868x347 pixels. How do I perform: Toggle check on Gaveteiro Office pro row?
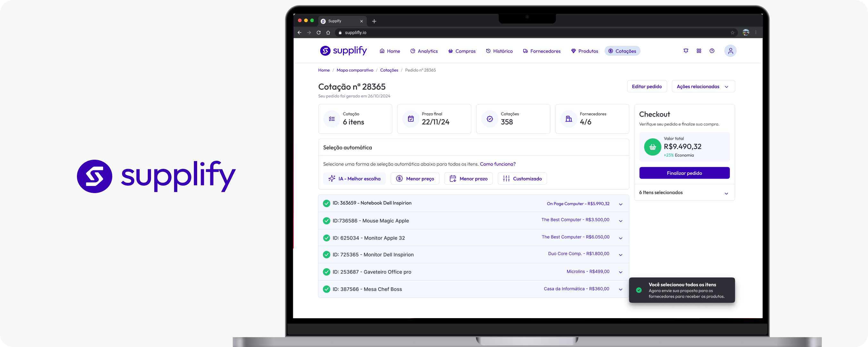tap(326, 272)
